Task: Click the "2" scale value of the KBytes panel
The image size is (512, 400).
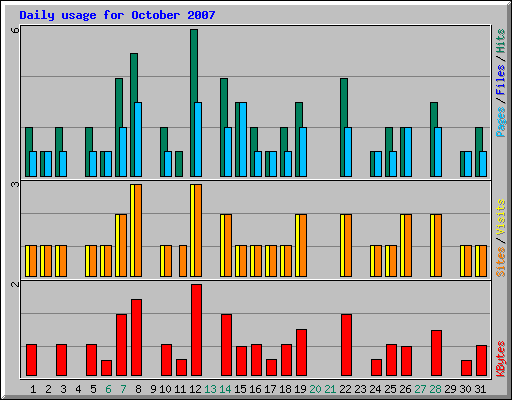Action: 15,284
